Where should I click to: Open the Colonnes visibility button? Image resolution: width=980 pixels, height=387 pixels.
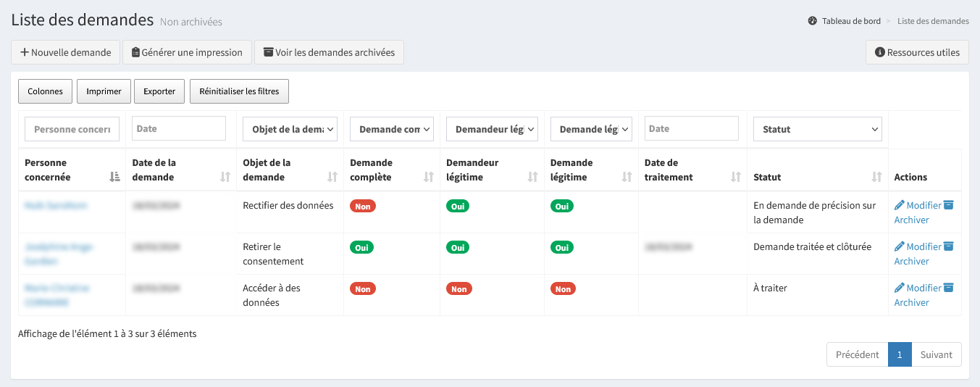tap(45, 91)
